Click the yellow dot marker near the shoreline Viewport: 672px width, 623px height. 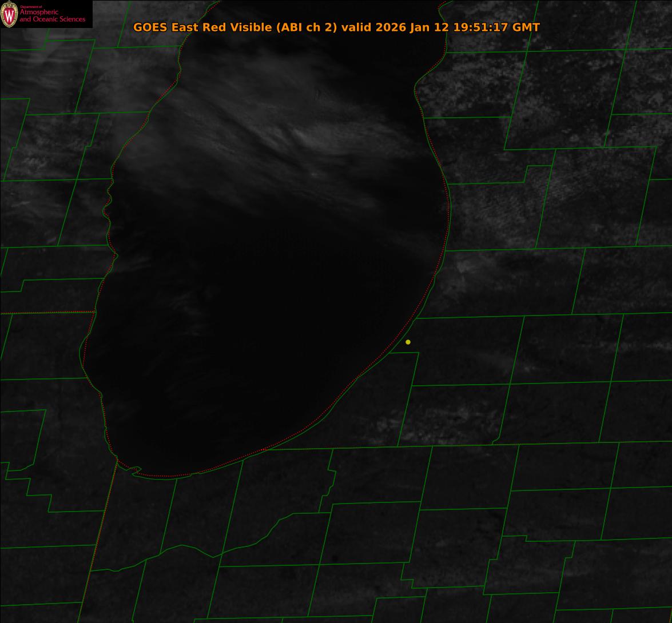(x=408, y=342)
